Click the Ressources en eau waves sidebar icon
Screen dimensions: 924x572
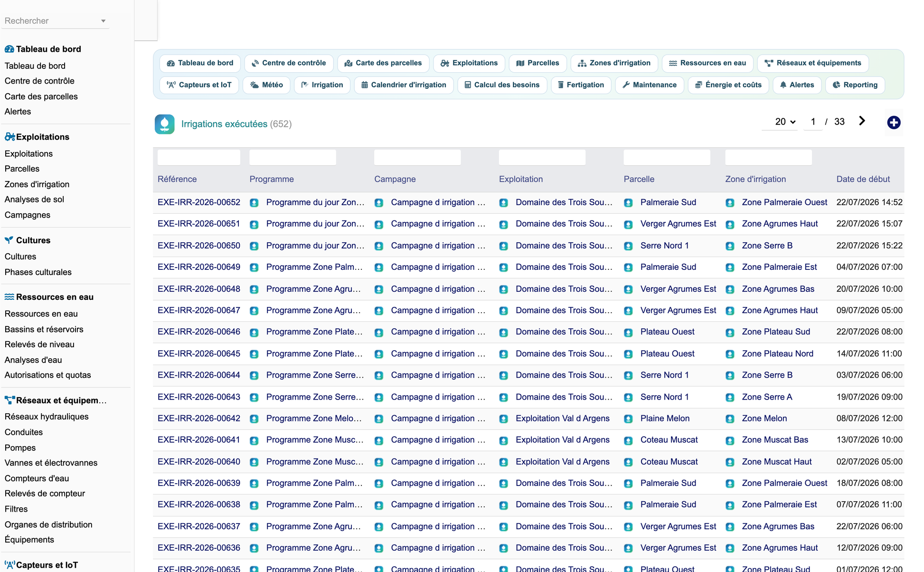coord(9,297)
